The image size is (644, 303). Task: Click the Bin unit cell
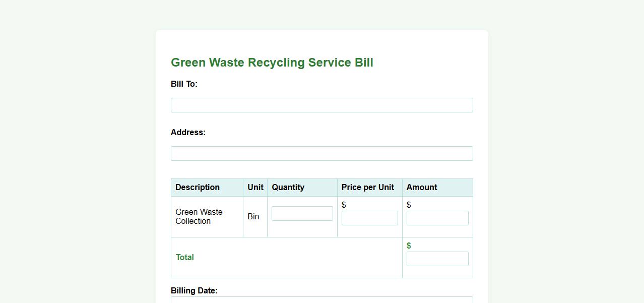click(x=253, y=216)
